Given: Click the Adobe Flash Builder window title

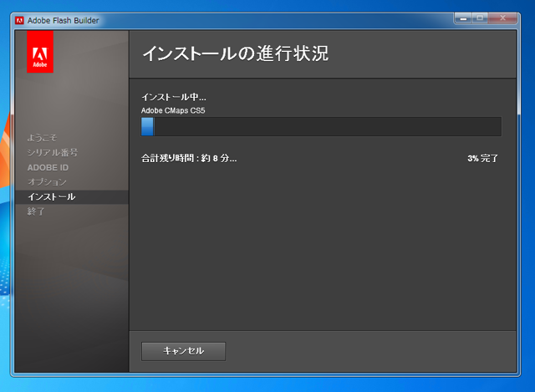Looking at the screenshot, I should [64, 20].
